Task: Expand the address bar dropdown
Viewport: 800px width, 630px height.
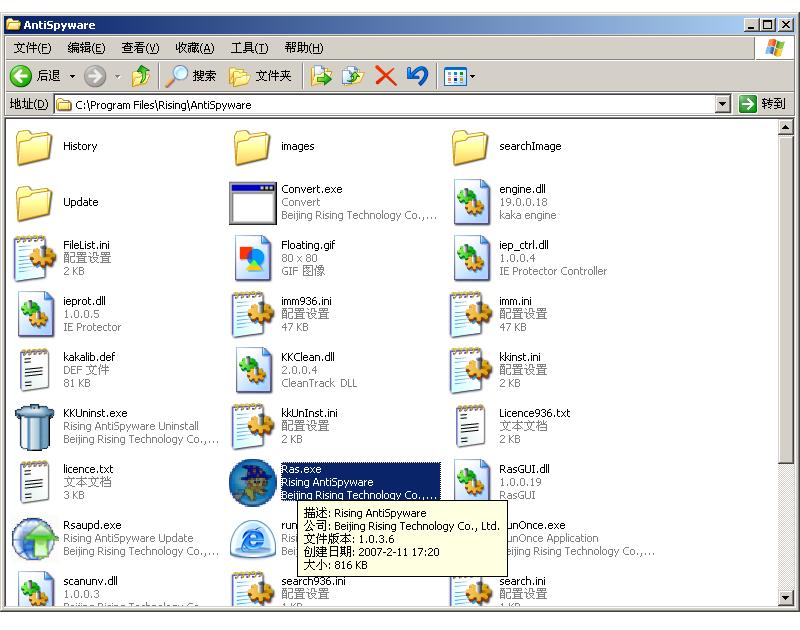Action: 722,105
